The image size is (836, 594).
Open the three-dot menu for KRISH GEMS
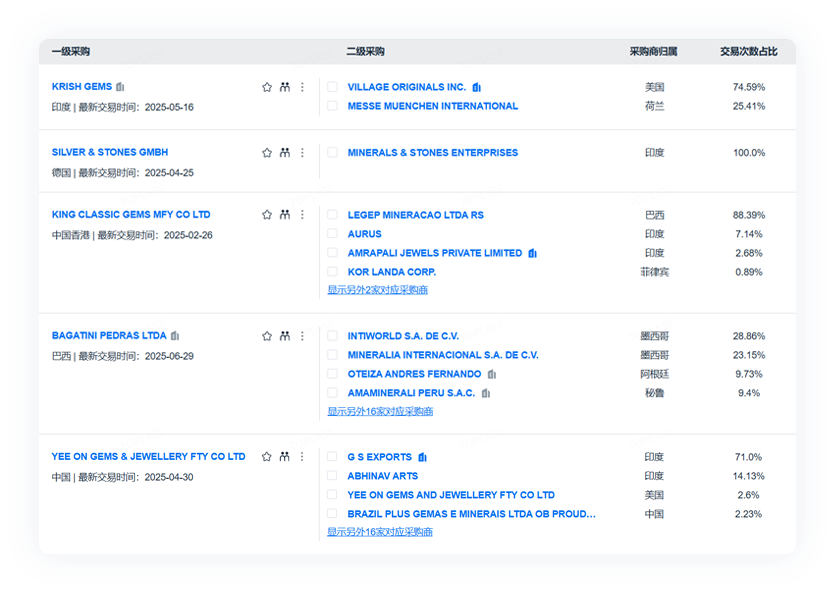(302, 87)
